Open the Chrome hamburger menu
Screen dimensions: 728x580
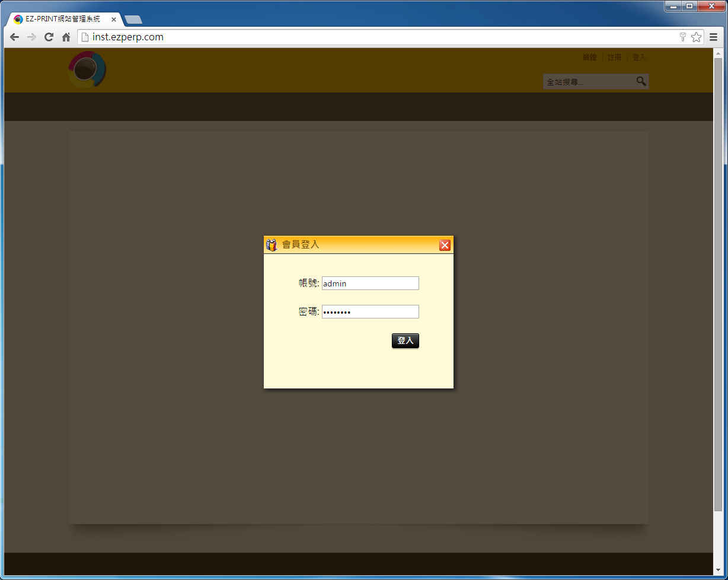point(714,37)
